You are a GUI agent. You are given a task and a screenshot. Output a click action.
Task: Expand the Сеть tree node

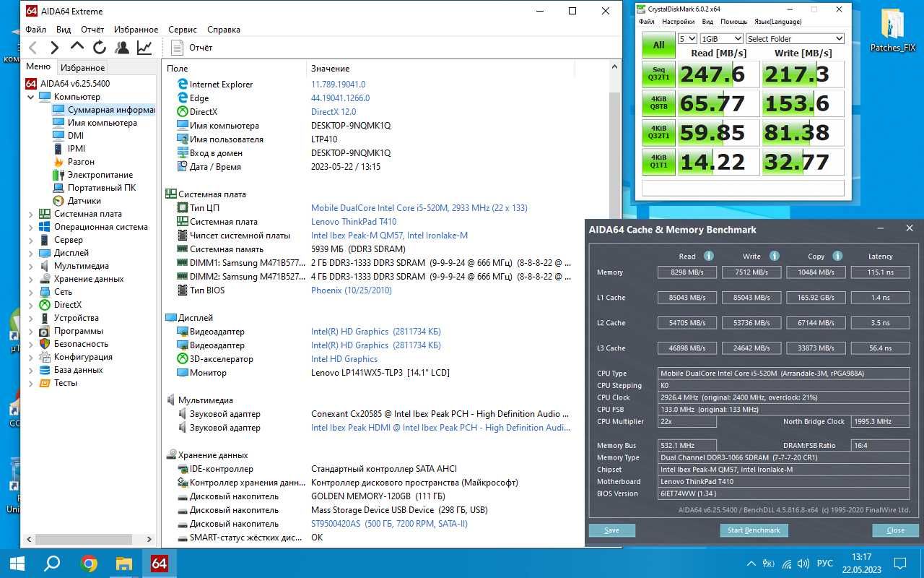tap(31, 292)
